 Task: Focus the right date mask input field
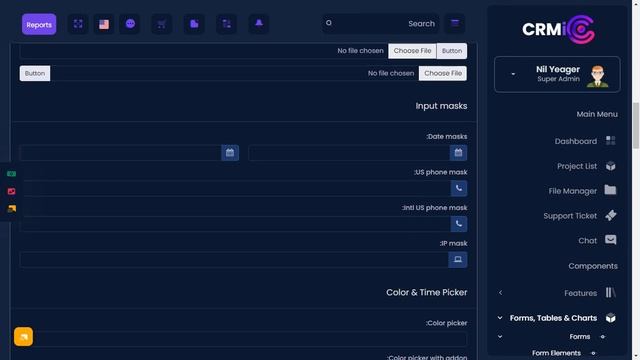pyautogui.click(x=349, y=153)
